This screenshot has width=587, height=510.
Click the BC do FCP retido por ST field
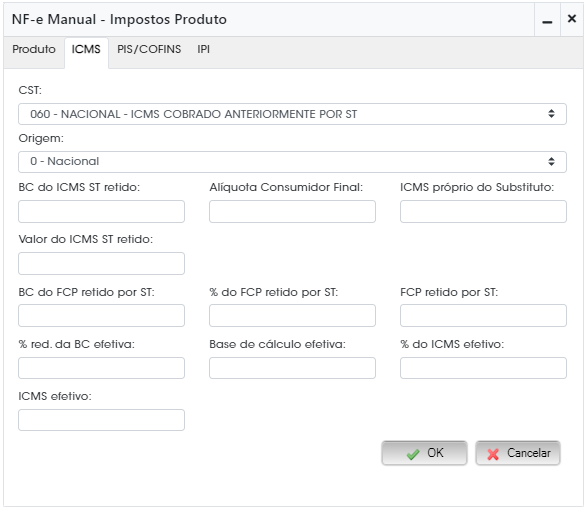coord(101,315)
